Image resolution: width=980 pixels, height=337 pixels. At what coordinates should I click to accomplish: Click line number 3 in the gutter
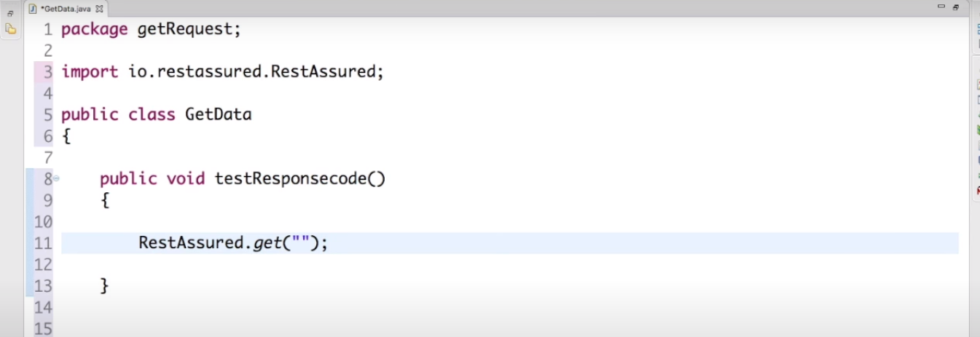pyautogui.click(x=47, y=72)
